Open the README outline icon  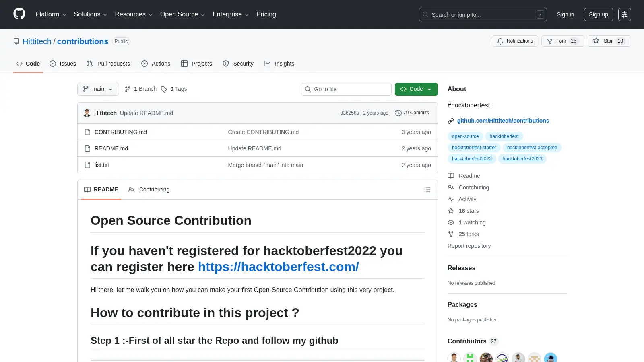click(x=427, y=190)
